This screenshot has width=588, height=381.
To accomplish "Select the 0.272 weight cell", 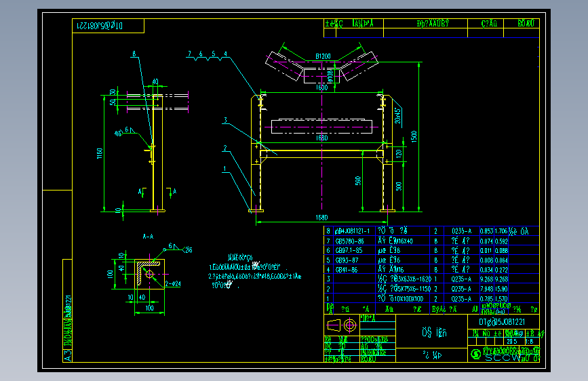I will (x=501, y=270).
